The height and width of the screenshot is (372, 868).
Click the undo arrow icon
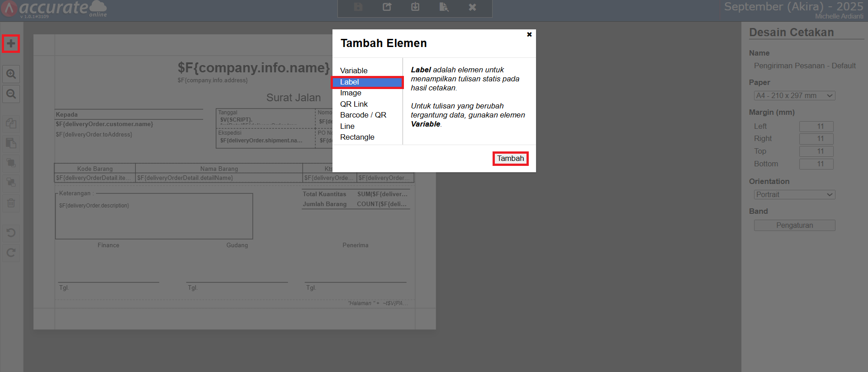[x=11, y=233]
